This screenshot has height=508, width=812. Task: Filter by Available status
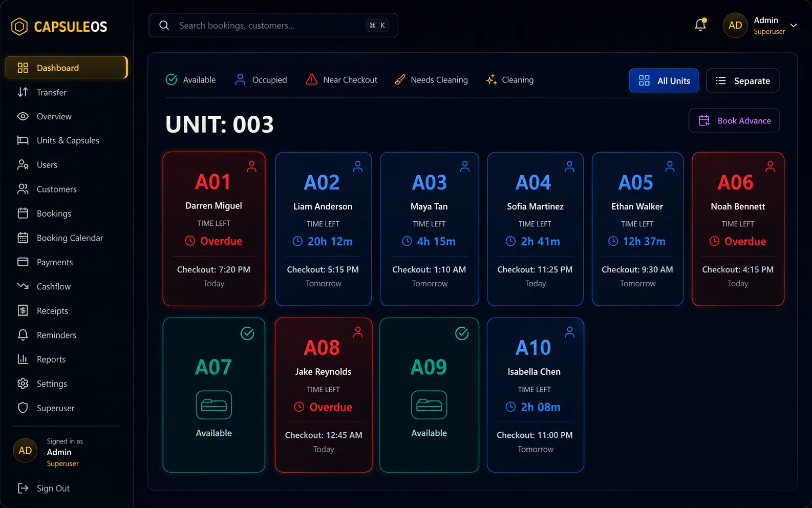pyautogui.click(x=191, y=80)
